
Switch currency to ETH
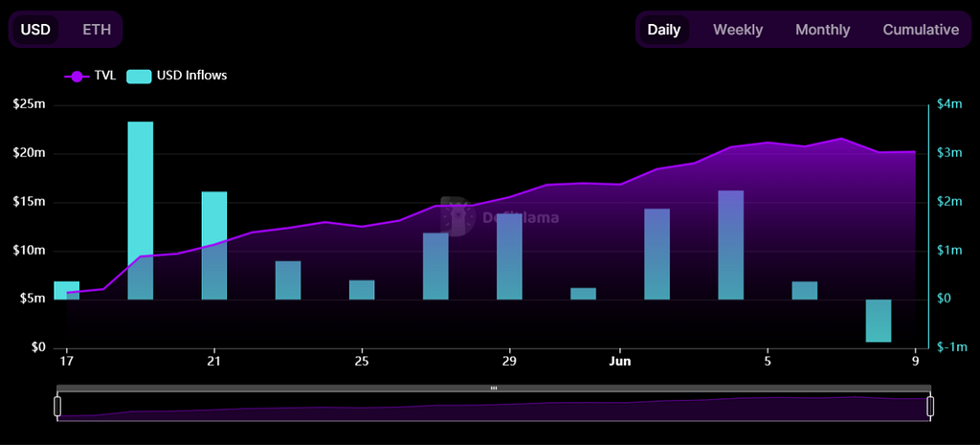tap(97, 30)
